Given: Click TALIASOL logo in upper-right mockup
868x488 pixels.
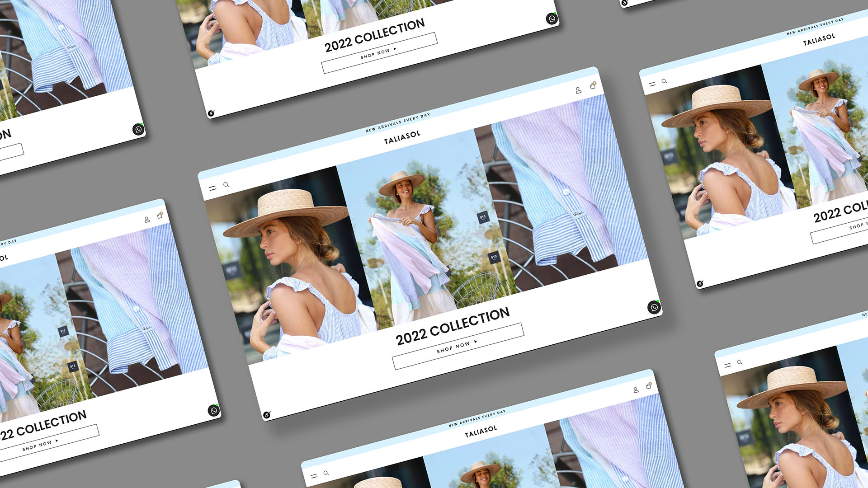Looking at the screenshot, I should coord(819,39).
